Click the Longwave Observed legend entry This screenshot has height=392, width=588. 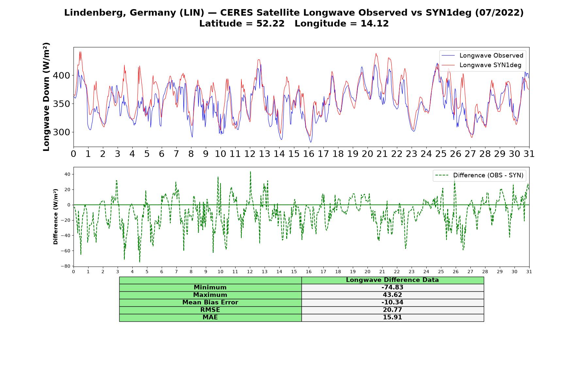482,56
